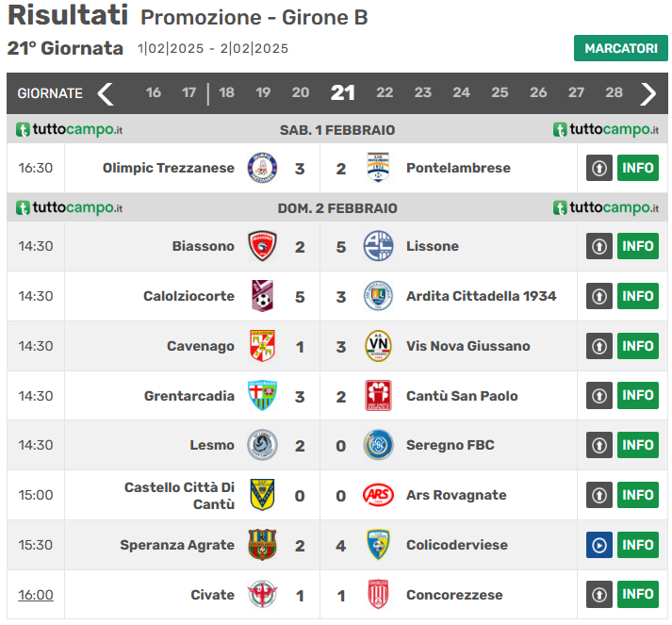Click the Lissone team crest
The height and width of the screenshot is (625, 672).
click(378, 246)
